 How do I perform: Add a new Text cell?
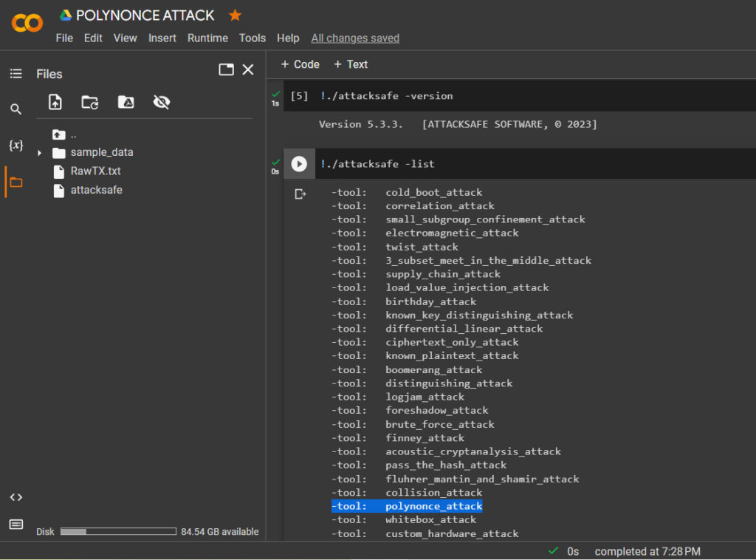(x=351, y=64)
